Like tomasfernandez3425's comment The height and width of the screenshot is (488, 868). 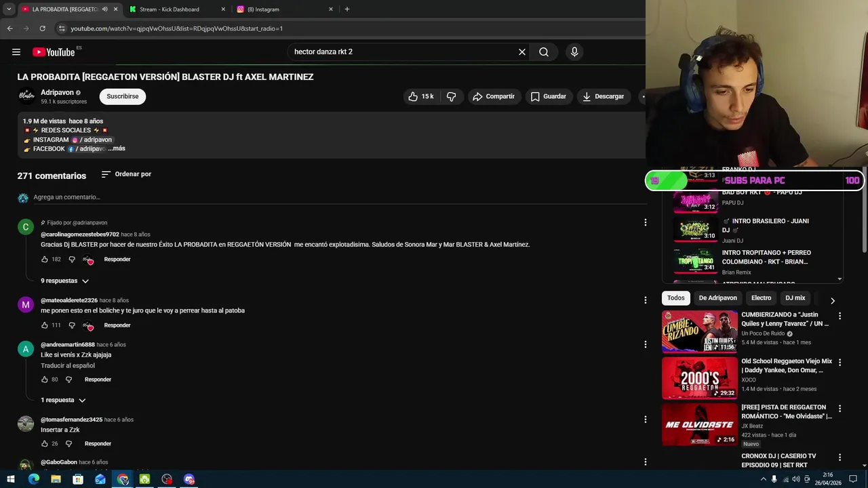pyautogui.click(x=45, y=444)
